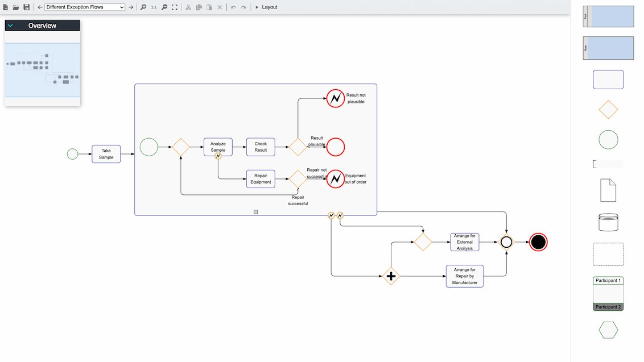This screenshot has width=644, height=362.
Task: Open the Different Exception Flows dropdown
Action: pos(84,7)
